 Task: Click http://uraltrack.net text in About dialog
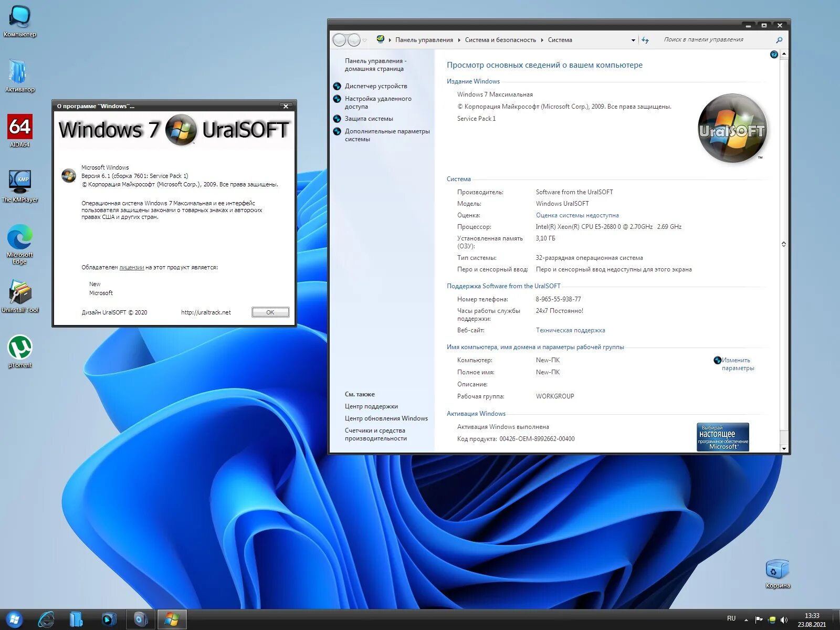tap(206, 312)
